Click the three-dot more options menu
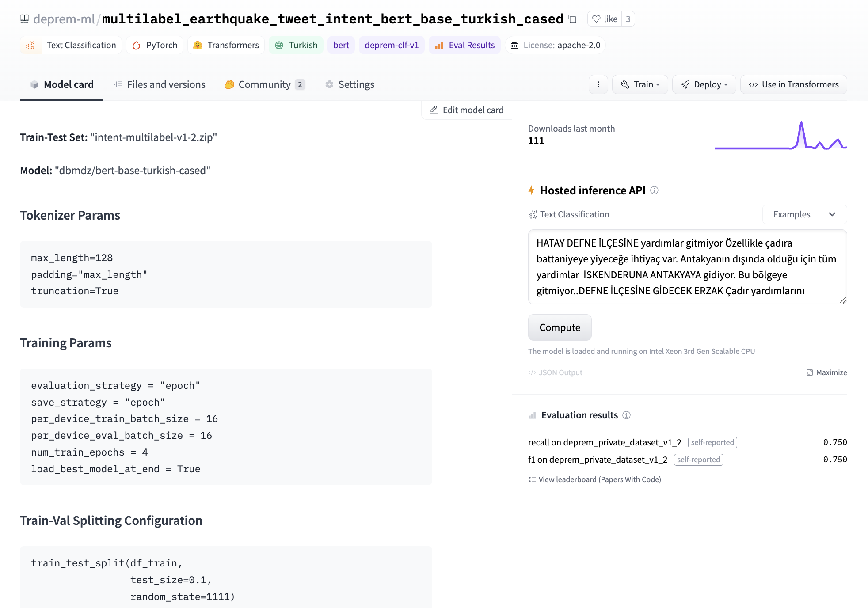 [598, 84]
